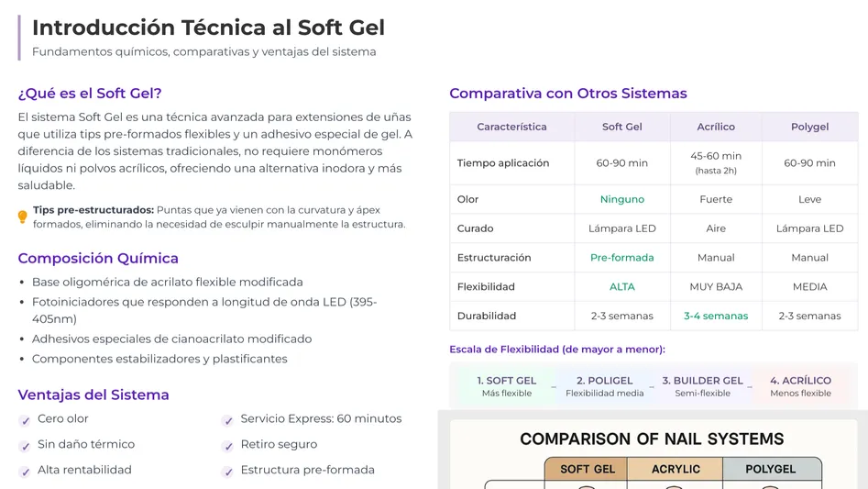Click the lightbulb icon beside Tips pre-estructurados

(x=23, y=217)
